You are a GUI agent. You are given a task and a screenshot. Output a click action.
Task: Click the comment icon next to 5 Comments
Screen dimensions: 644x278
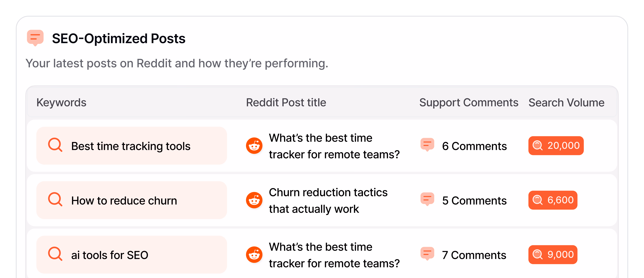pos(427,199)
